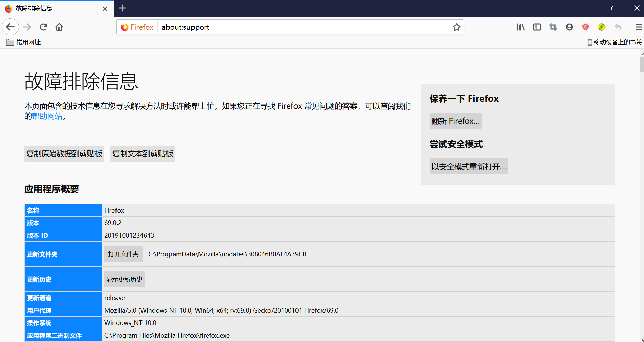The width and height of the screenshot is (644, 342).
Task: Go back to the previous page
Action: 10,27
